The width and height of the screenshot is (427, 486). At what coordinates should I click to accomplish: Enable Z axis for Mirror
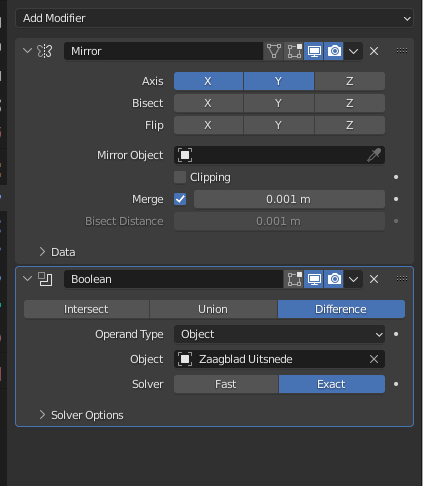pyautogui.click(x=350, y=81)
